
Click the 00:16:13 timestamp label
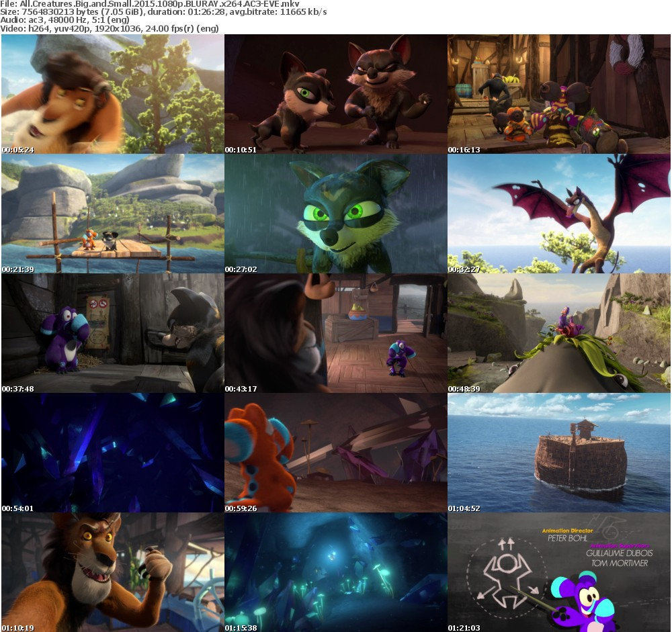click(x=464, y=150)
